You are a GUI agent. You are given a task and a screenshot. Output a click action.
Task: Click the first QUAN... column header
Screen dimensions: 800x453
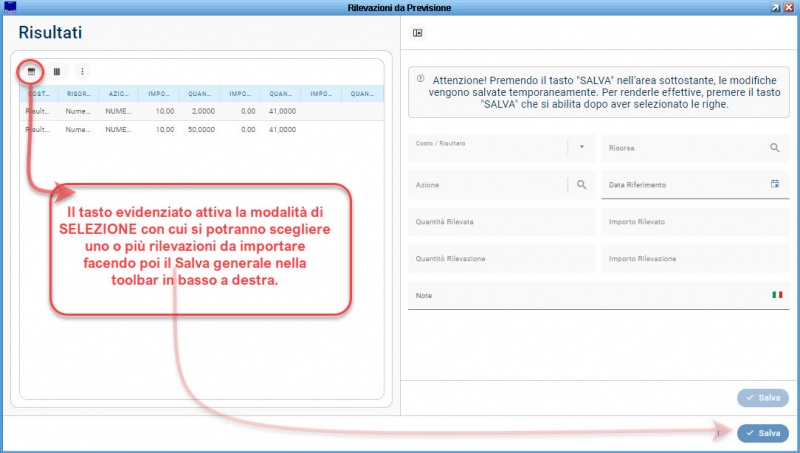(199, 94)
